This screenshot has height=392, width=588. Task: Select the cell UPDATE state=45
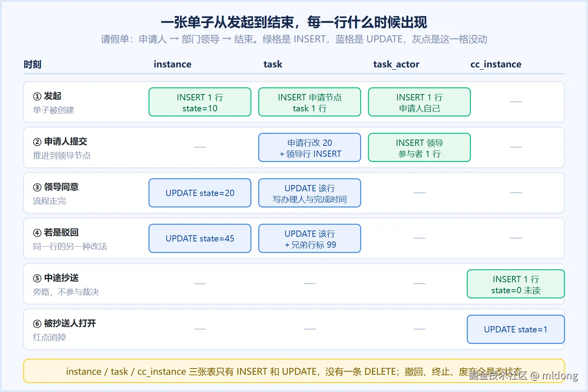200,238
